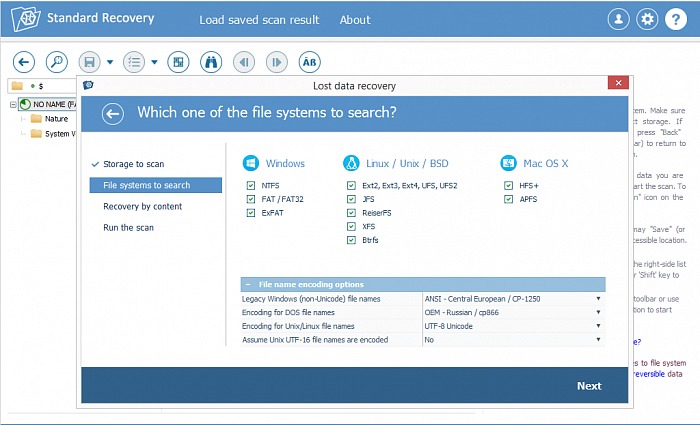Image resolution: width=700 pixels, height=425 pixels.
Task: Toggle the HFS+ checkbox
Action: (x=508, y=185)
